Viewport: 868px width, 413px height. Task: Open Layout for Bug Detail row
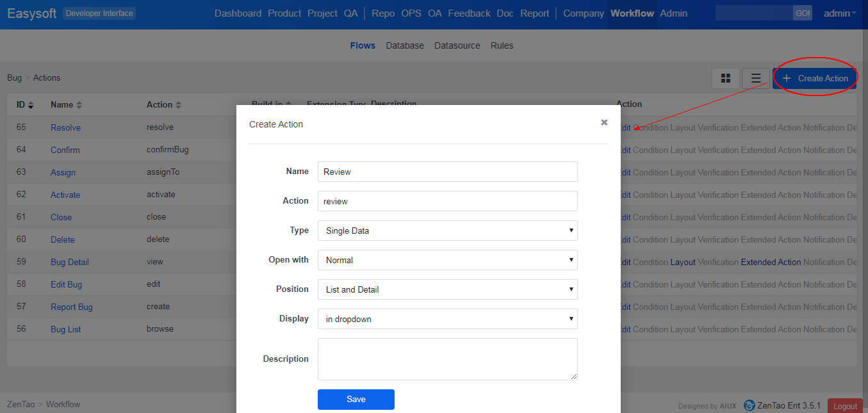(x=683, y=262)
